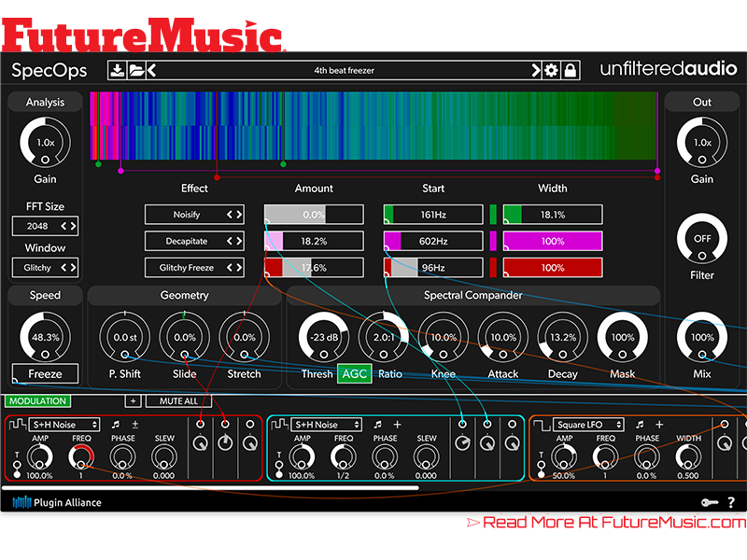This screenshot has width=747, height=560.
Task: Click Noisify Amount slider at 0.0%
Action: point(314,215)
